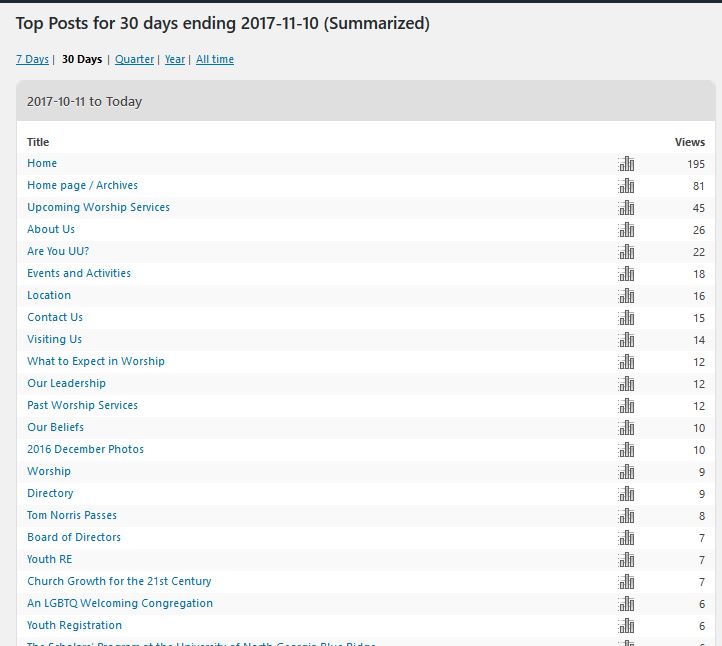722x646 pixels.
Task: Click chart icon in About Us row
Action: [626, 230]
